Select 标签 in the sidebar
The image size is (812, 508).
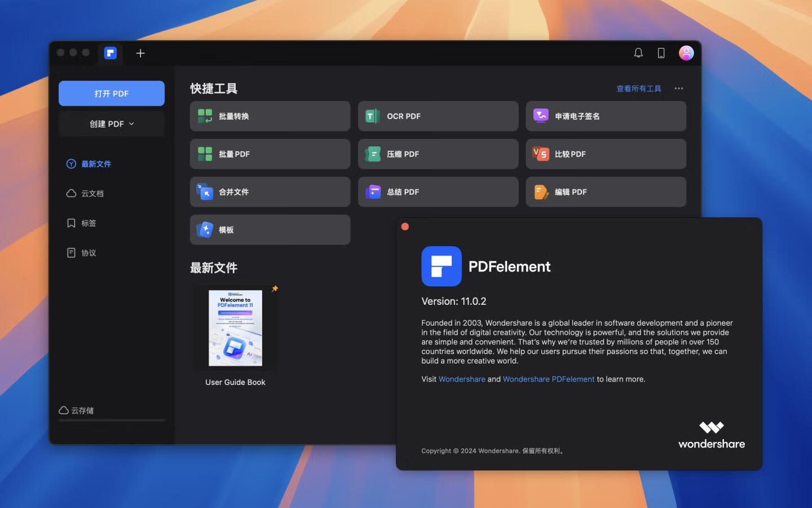point(88,224)
